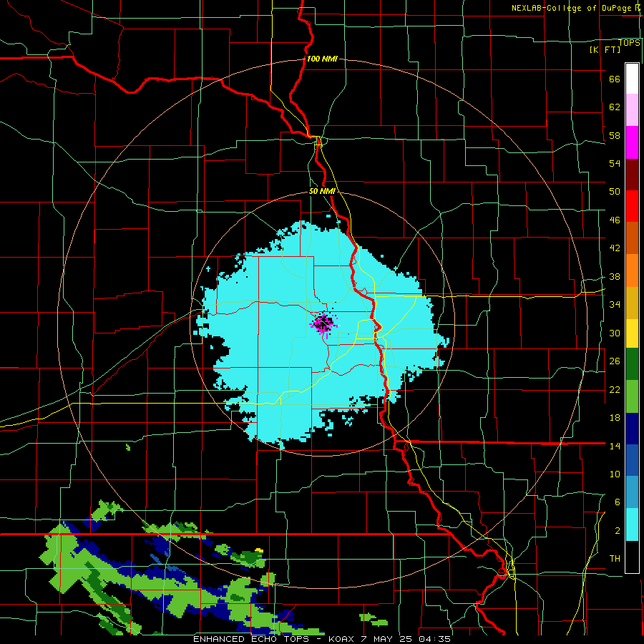The width and height of the screenshot is (644, 644).
Task: Click the '50' legend value
Action: pyautogui.click(x=615, y=191)
